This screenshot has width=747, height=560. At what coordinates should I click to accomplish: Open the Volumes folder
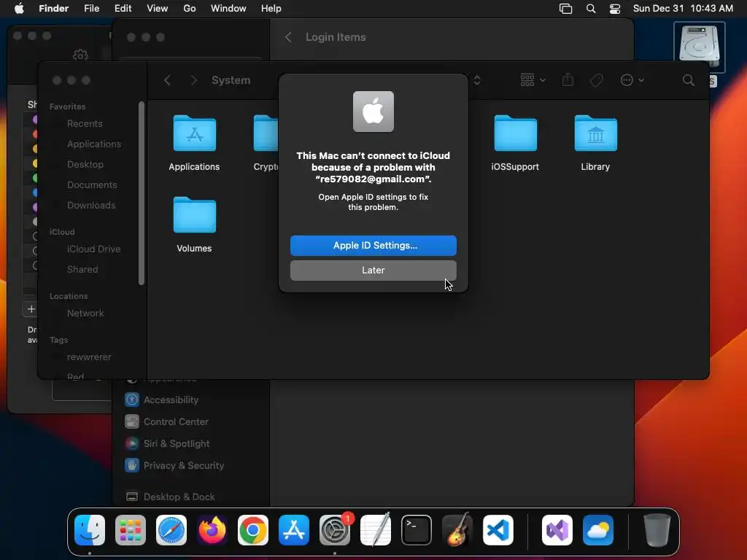click(x=194, y=225)
